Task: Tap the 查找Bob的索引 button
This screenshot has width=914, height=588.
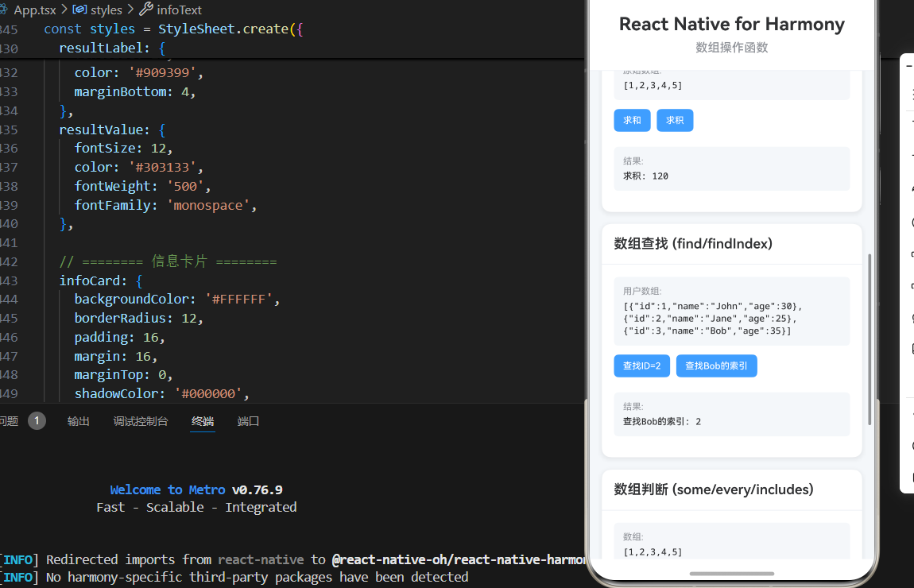Action: 716,366
